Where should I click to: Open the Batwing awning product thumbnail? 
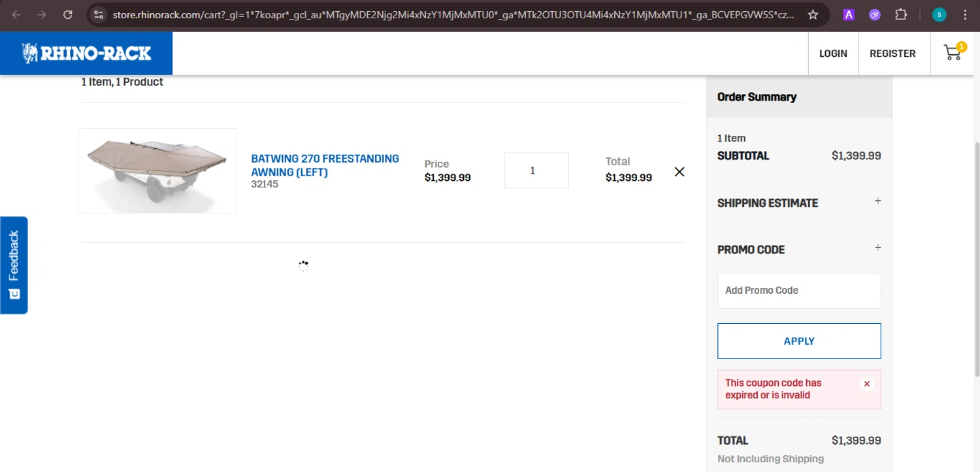coord(157,170)
